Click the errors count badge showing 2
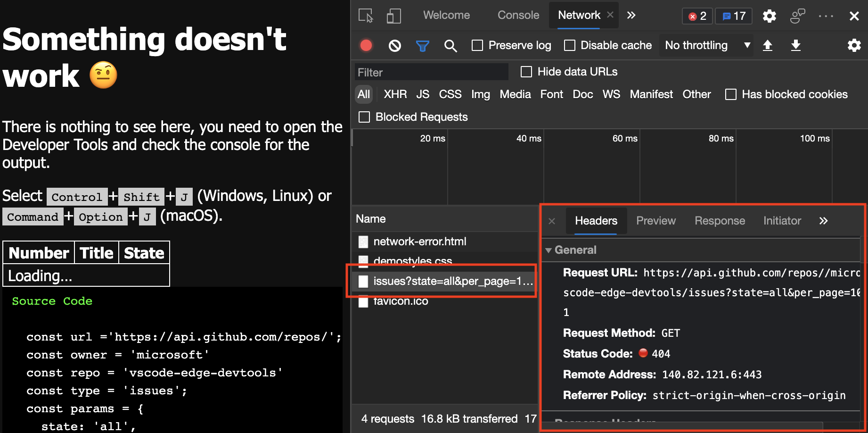This screenshot has width=868, height=433. (697, 16)
